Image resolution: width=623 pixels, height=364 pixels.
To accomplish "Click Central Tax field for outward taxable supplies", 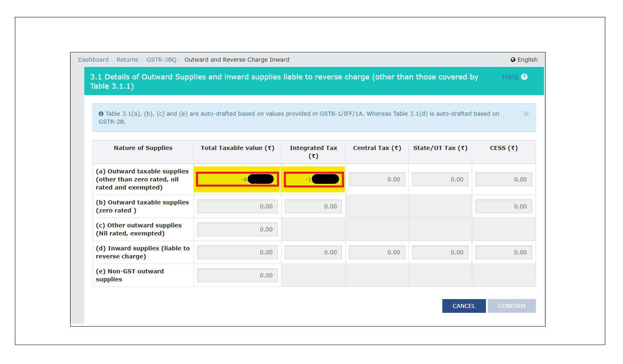I will tap(377, 179).
